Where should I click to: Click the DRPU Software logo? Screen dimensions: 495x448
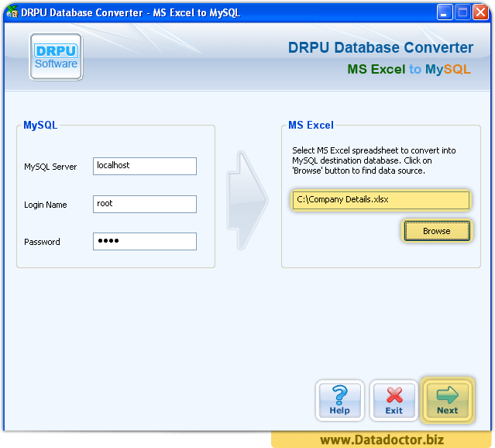(56, 57)
